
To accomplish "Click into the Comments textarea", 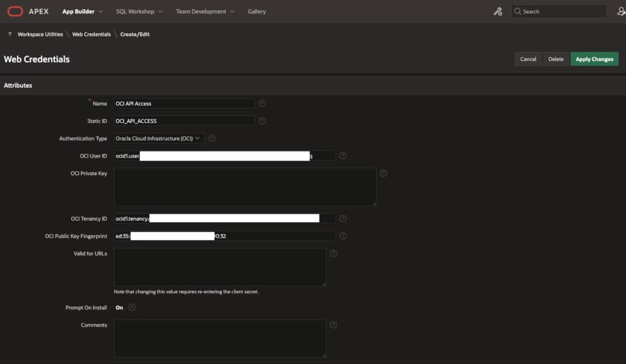I will [220, 338].
